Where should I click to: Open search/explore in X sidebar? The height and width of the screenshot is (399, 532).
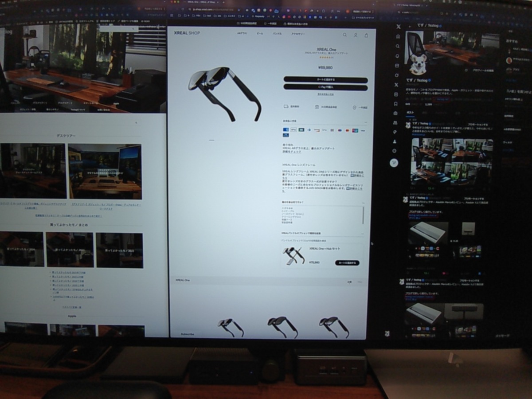click(397, 46)
